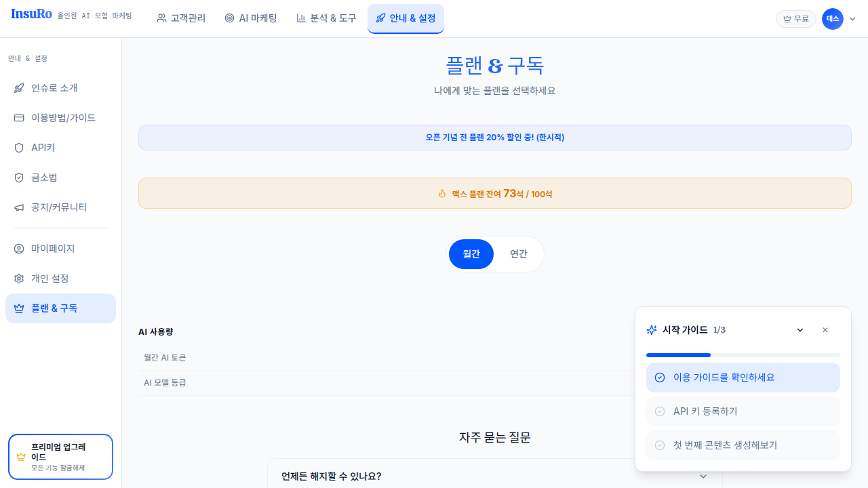Click the 시작 가이드 progress bar
The image size is (868, 488).
click(x=743, y=355)
